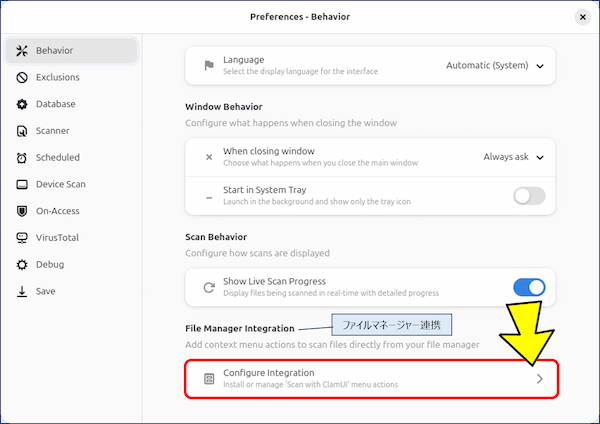Open the Device Scan preferences page
600x424 pixels.
(71, 184)
